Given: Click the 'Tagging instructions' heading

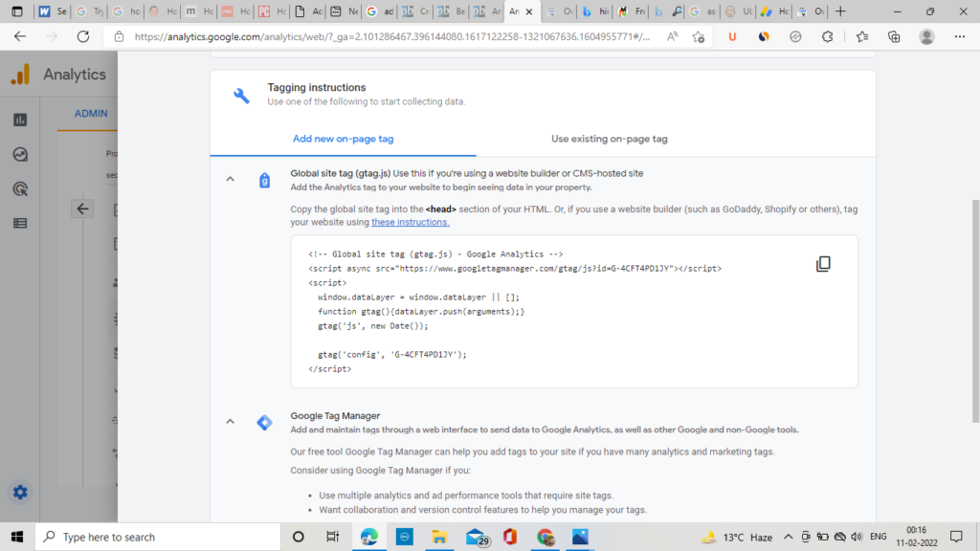Looking at the screenshot, I should click(x=316, y=87).
